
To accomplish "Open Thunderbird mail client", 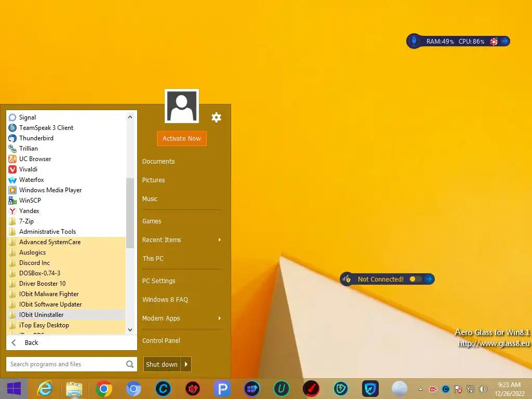I will click(x=66, y=138).
